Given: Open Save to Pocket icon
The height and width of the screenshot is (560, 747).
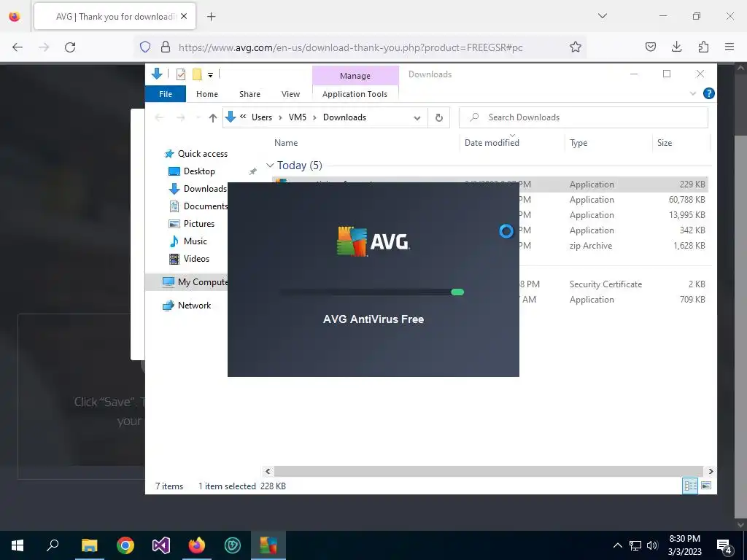Looking at the screenshot, I should coord(650,47).
